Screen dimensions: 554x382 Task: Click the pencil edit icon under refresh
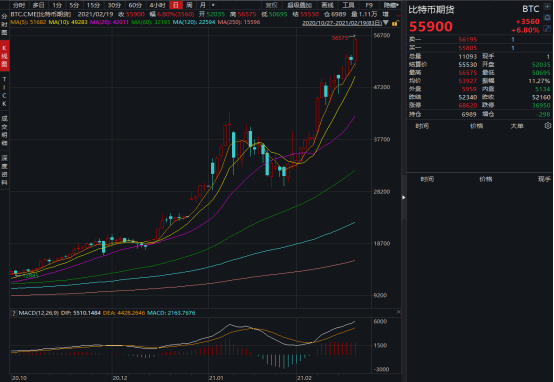point(547,29)
